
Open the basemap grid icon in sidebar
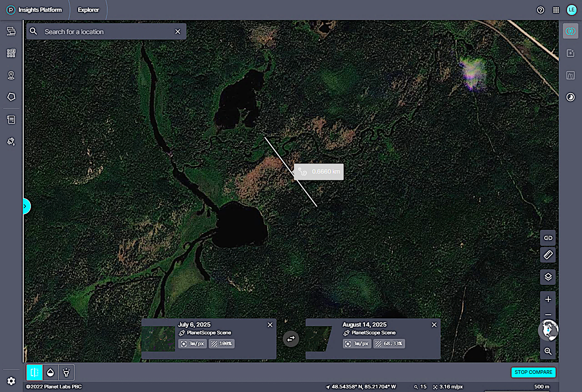(11, 53)
